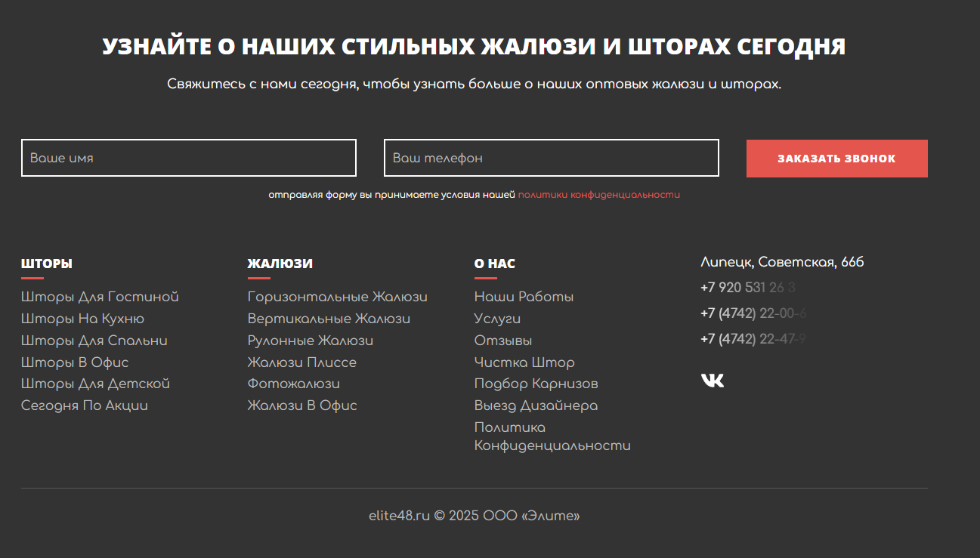Select the Отзывы link
Screen dimensions: 980x558
tap(502, 340)
